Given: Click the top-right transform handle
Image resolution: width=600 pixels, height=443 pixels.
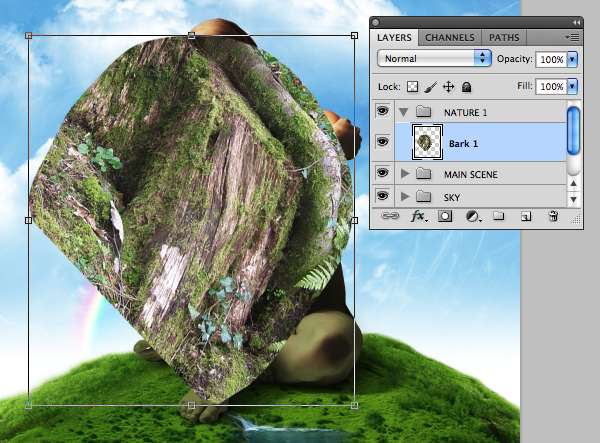Looking at the screenshot, I should coord(354,36).
